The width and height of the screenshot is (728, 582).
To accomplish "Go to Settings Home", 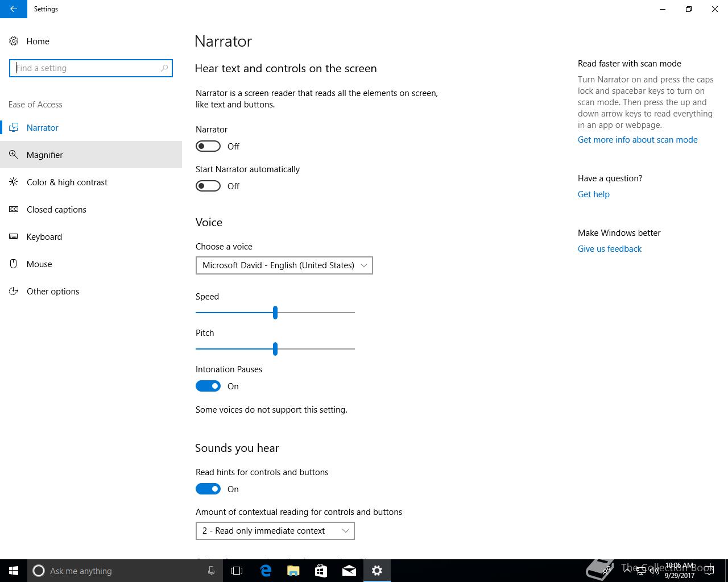I will [x=91, y=41].
